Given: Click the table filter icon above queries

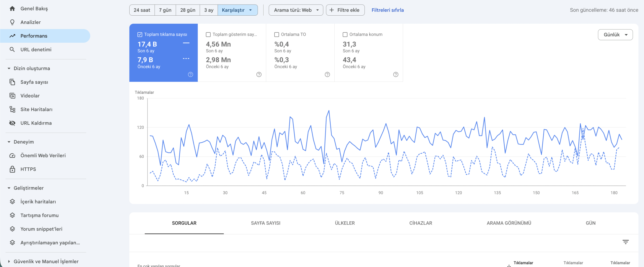Looking at the screenshot, I should 625,242.
